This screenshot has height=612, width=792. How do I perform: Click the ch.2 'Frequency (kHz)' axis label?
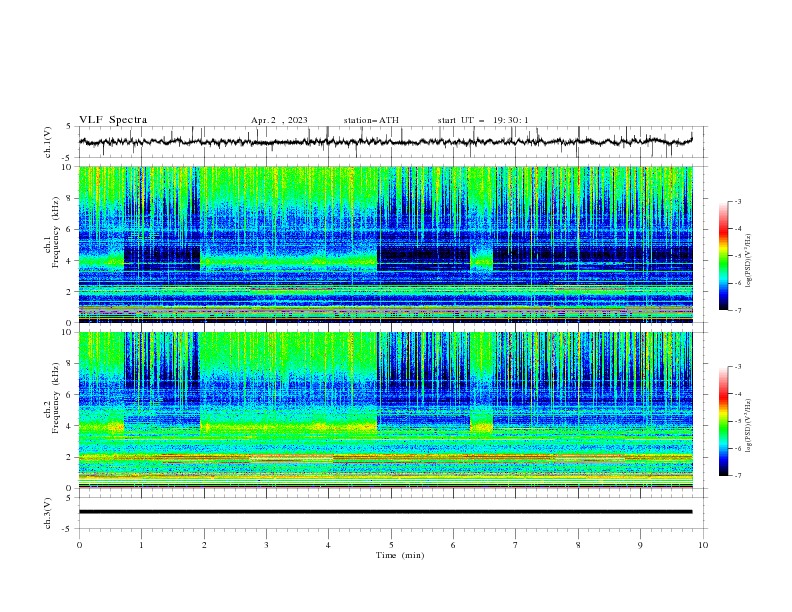pyautogui.click(x=55, y=397)
